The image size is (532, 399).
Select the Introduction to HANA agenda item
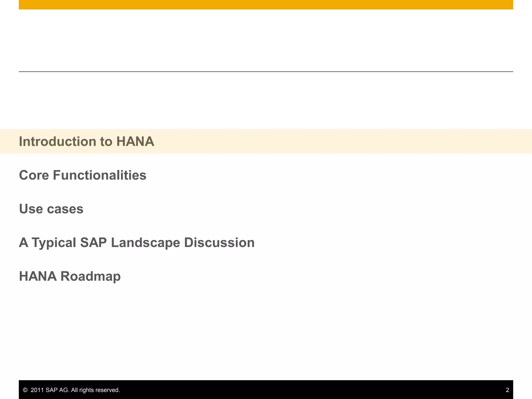[x=87, y=142]
